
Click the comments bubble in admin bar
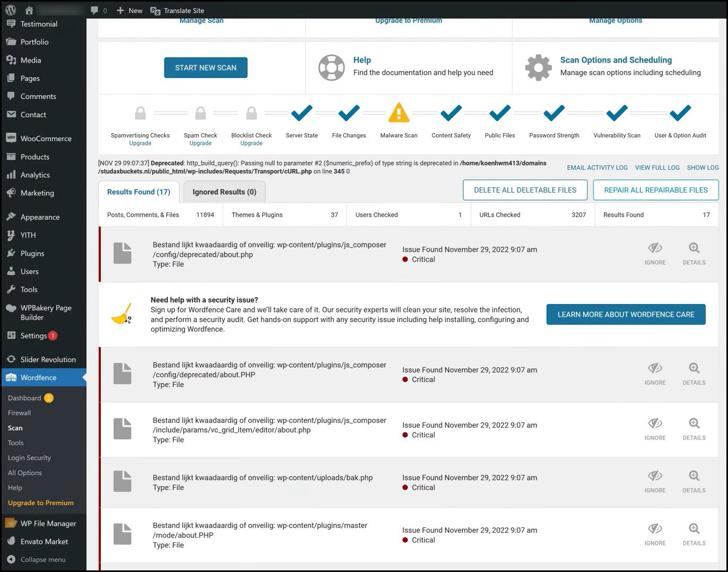pos(95,10)
